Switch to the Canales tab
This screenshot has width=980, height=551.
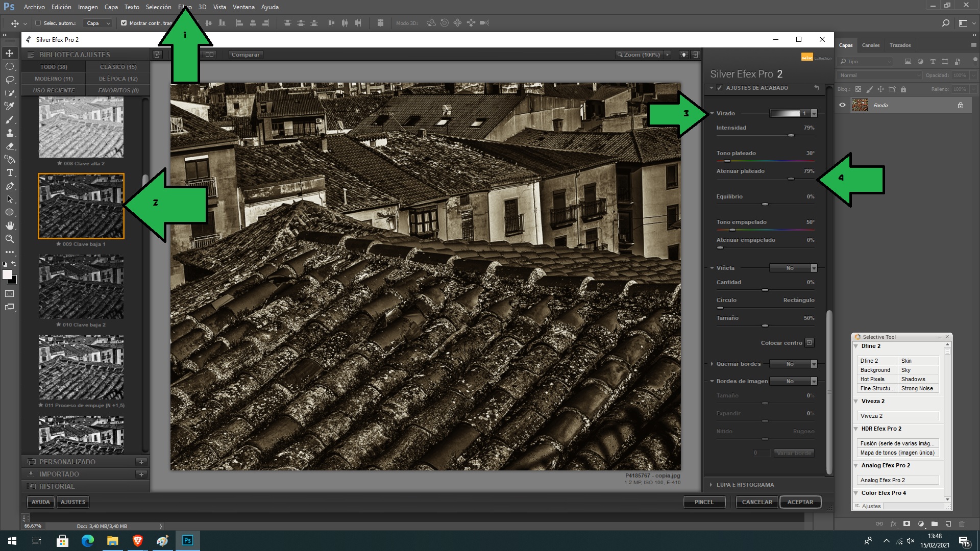click(871, 45)
